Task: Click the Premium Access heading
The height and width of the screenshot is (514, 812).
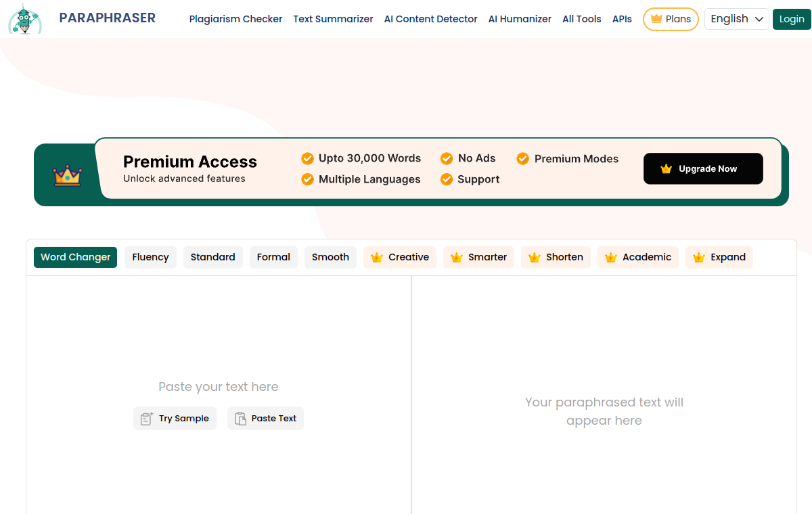Action: click(x=190, y=162)
